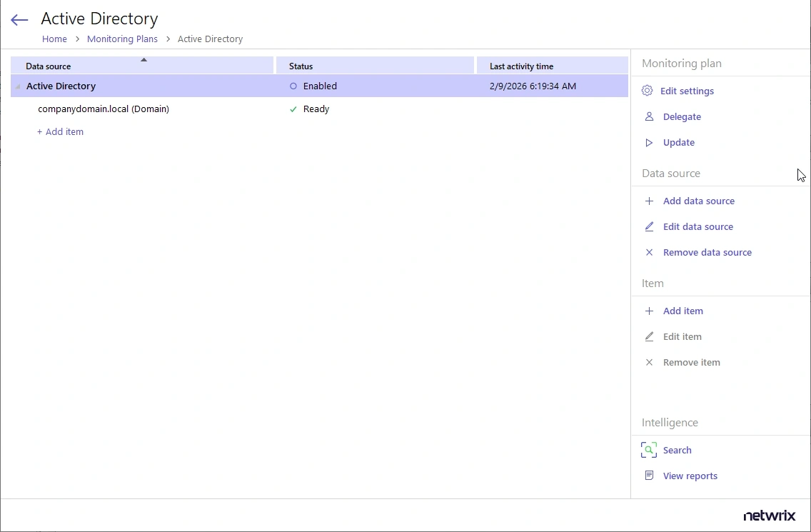The height and width of the screenshot is (532, 811).
Task: Go to Home in the breadcrumb
Action: tap(54, 39)
